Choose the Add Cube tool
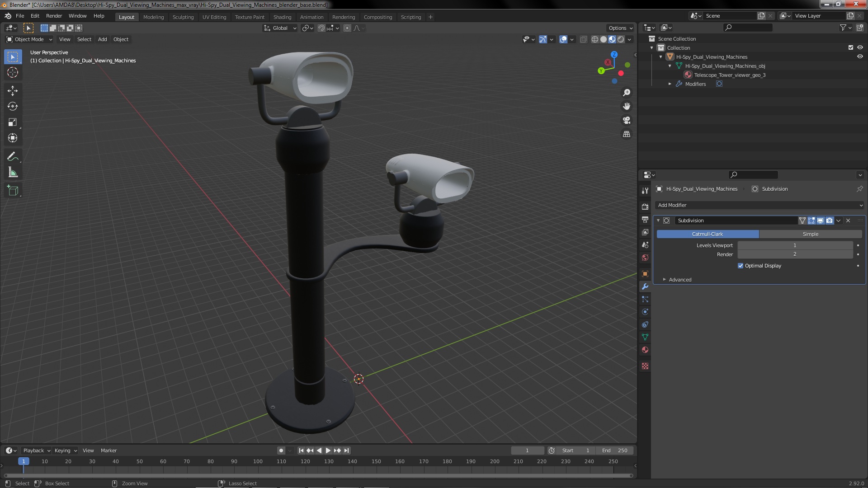This screenshot has width=868, height=488. pos(13,191)
